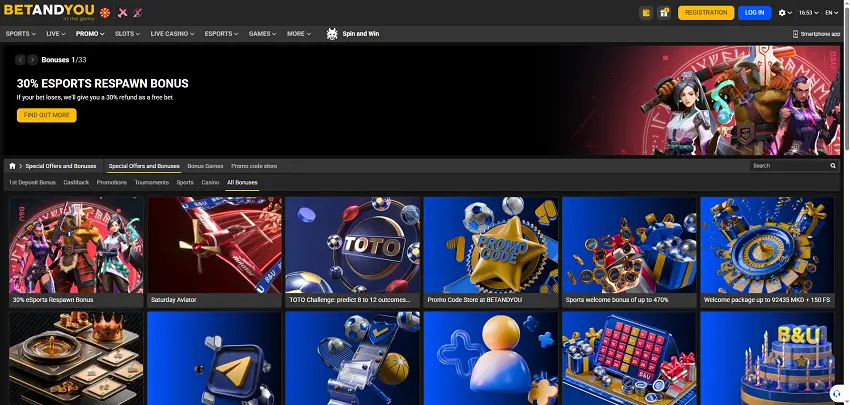Filter bonuses by Casino

210,183
